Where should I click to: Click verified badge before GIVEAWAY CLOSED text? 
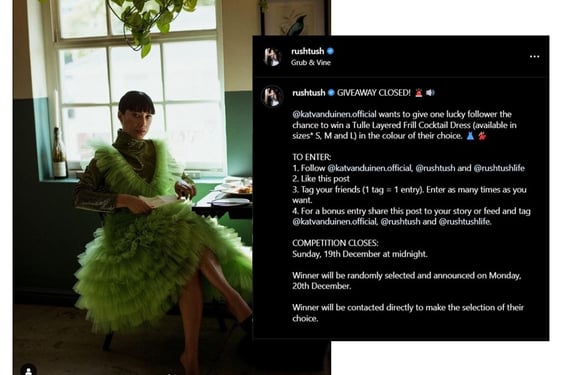tap(331, 93)
